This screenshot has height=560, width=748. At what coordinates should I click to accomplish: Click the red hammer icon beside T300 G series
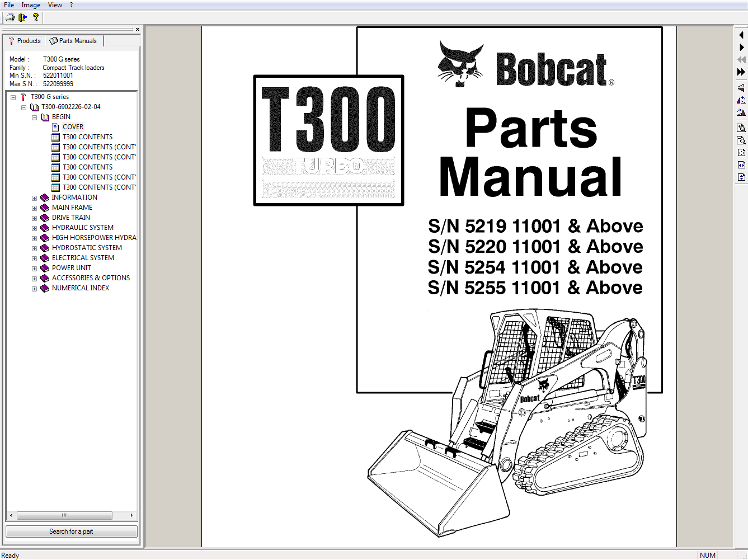[x=23, y=97]
